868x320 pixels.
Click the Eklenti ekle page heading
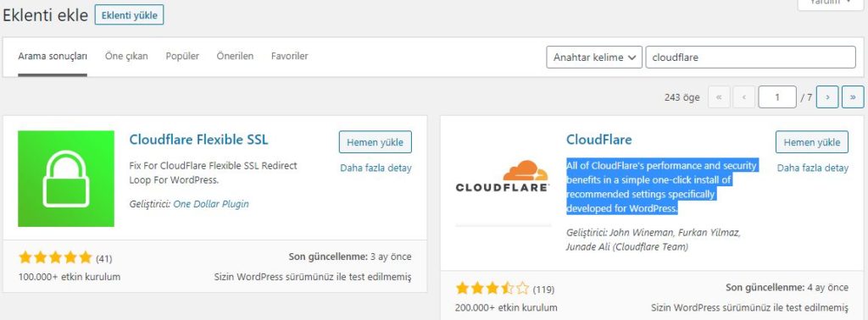pos(46,15)
